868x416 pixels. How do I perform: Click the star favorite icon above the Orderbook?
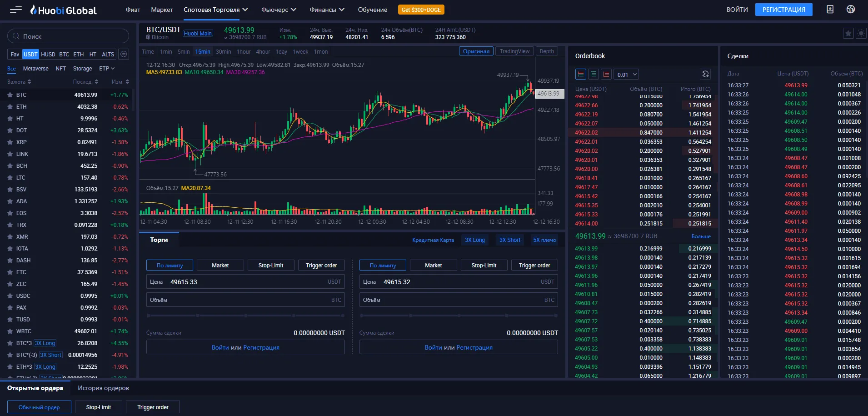click(849, 33)
